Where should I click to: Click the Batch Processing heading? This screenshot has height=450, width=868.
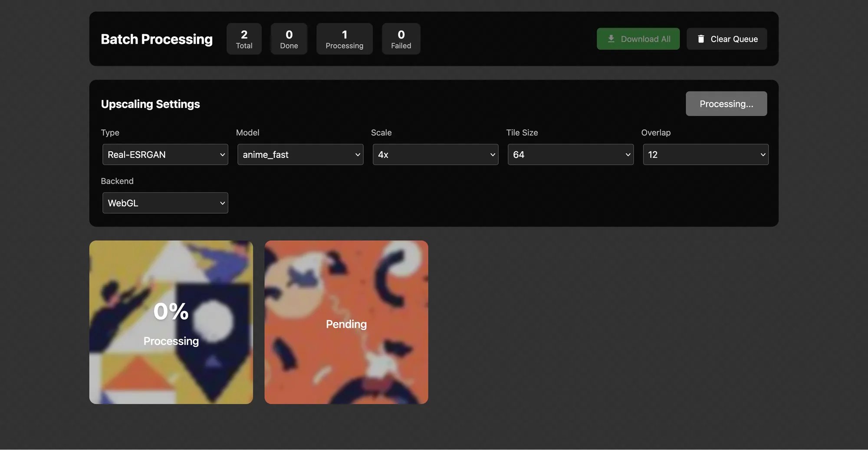(157, 39)
